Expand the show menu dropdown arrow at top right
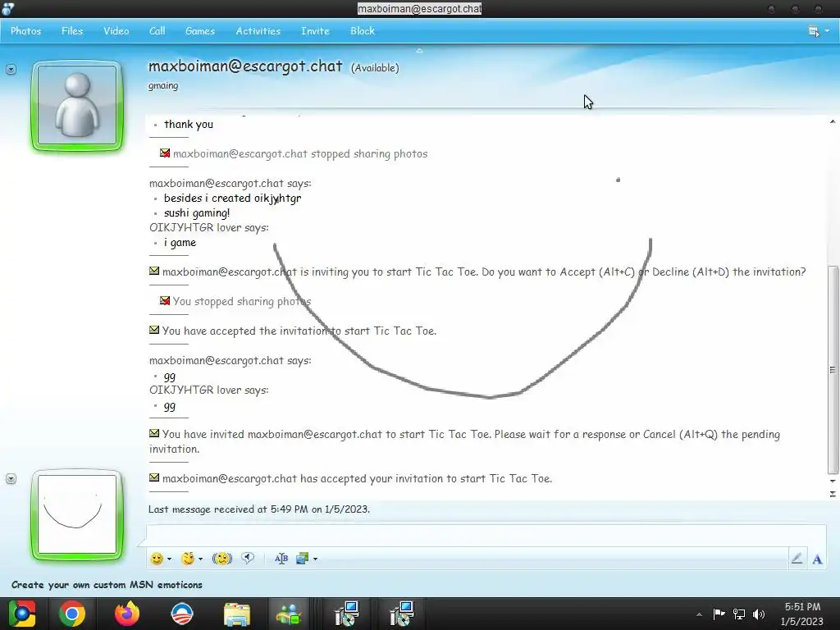This screenshot has width=840, height=630. coord(827,31)
